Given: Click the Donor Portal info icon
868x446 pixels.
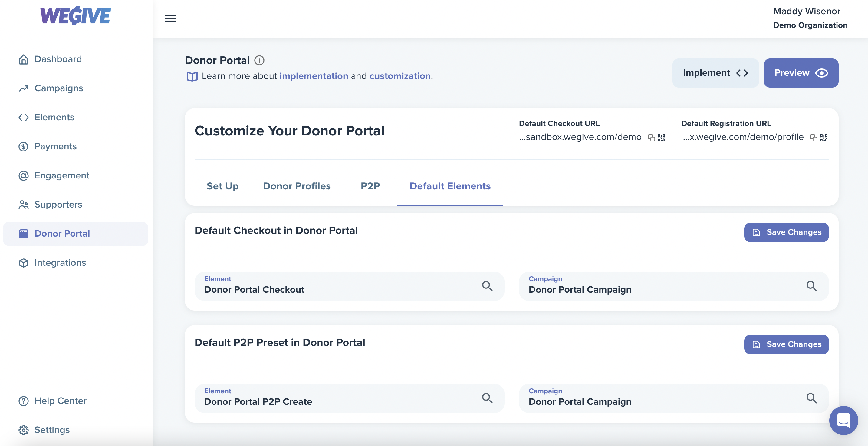Looking at the screenshot, I should 259,60.
